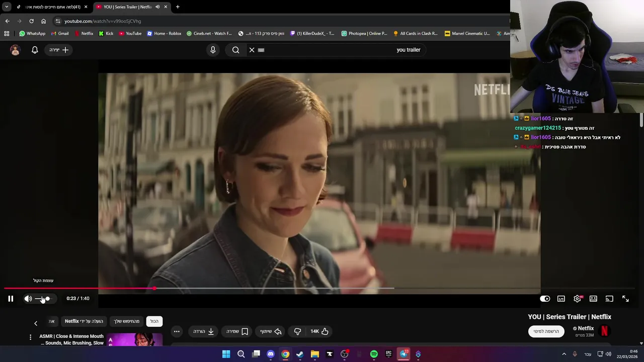This screenshot has height=362, width=644.
Task: Open the Photopea bookmark
Action: pyautogui.click(x=364, y=34)
